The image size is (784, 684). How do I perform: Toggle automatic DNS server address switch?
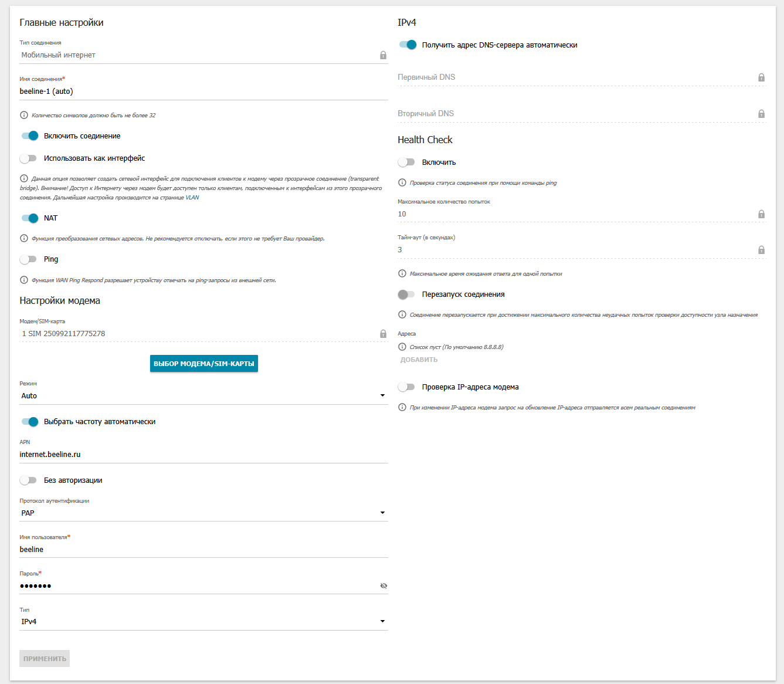408,45
